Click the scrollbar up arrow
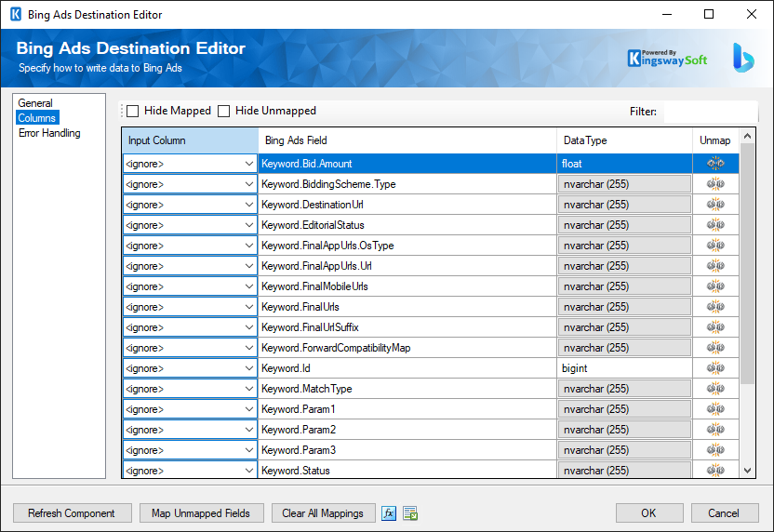774x532 pixels. point(747,136)
